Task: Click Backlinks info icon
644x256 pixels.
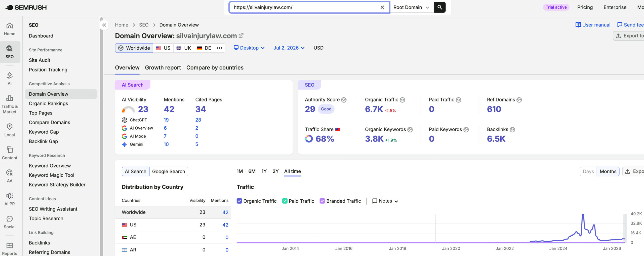Action: [512, 130]
